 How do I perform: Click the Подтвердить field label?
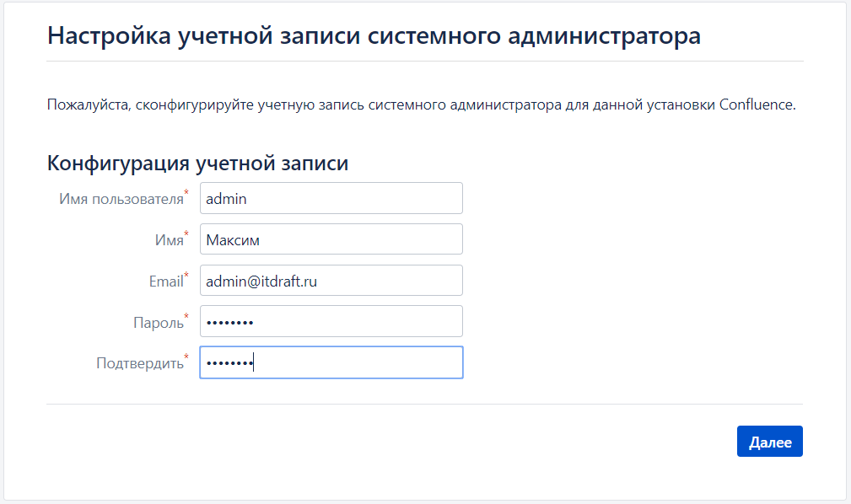point(139,364)
